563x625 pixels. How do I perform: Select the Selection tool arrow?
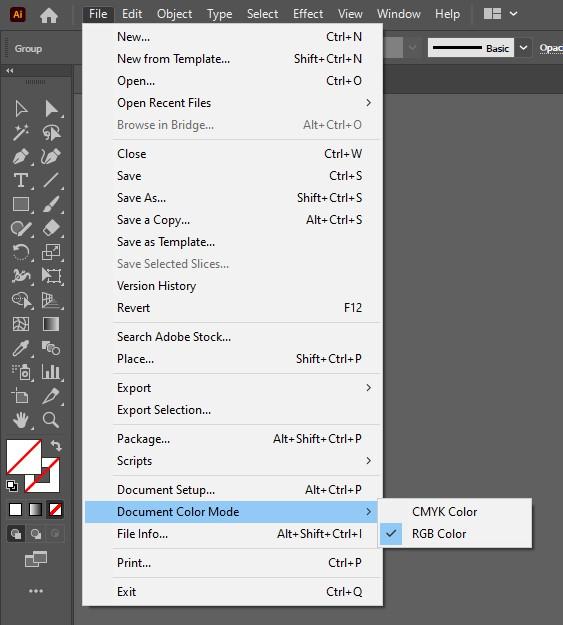pyautogui.click(x=21, y=109)
